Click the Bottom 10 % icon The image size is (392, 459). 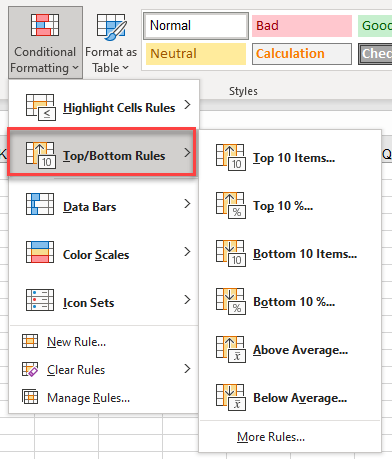(x=231, y=301)
